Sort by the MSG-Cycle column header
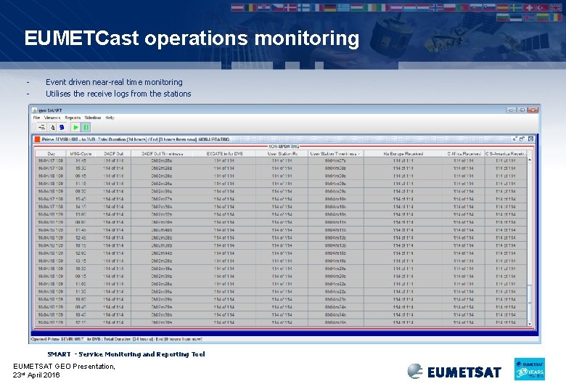This screenshot has width=566, height=392. pos(81,154)
